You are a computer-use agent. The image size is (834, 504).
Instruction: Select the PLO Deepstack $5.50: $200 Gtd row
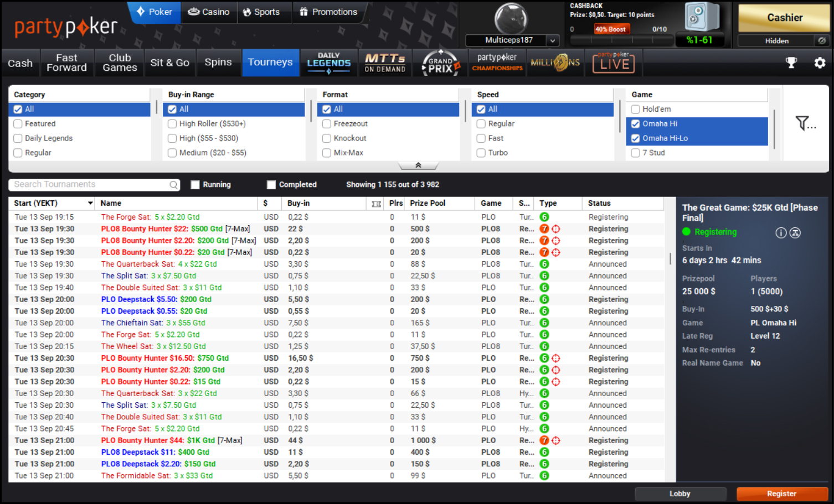point(337,299)
